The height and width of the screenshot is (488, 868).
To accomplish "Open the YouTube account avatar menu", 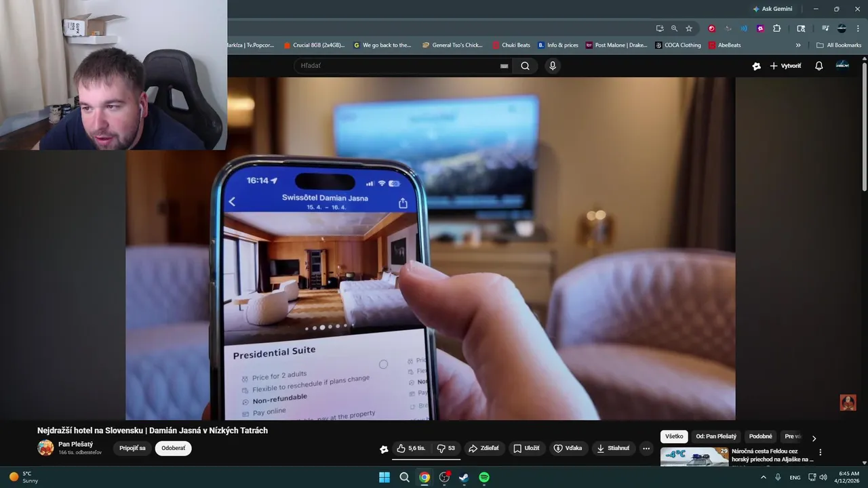I will 842,65.
